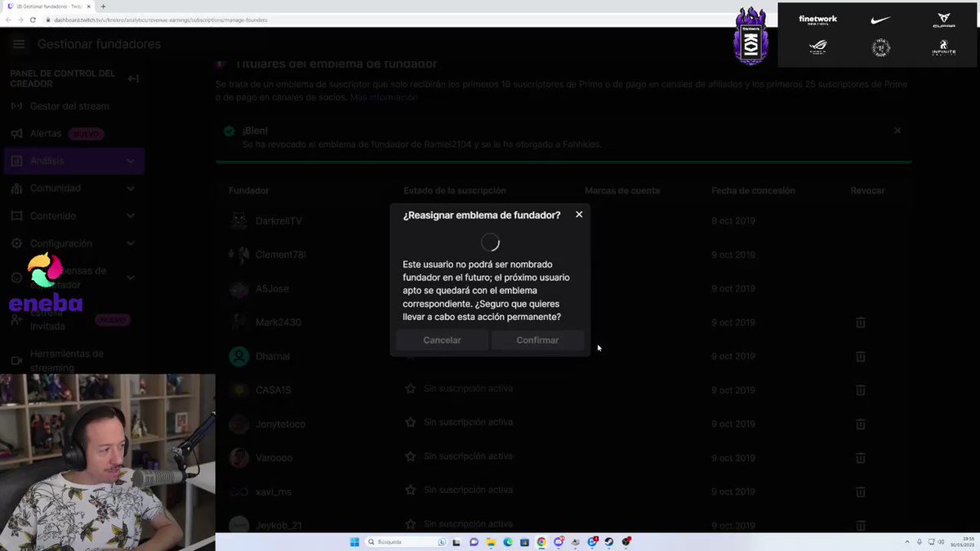Click the Fundador column header

249,191
